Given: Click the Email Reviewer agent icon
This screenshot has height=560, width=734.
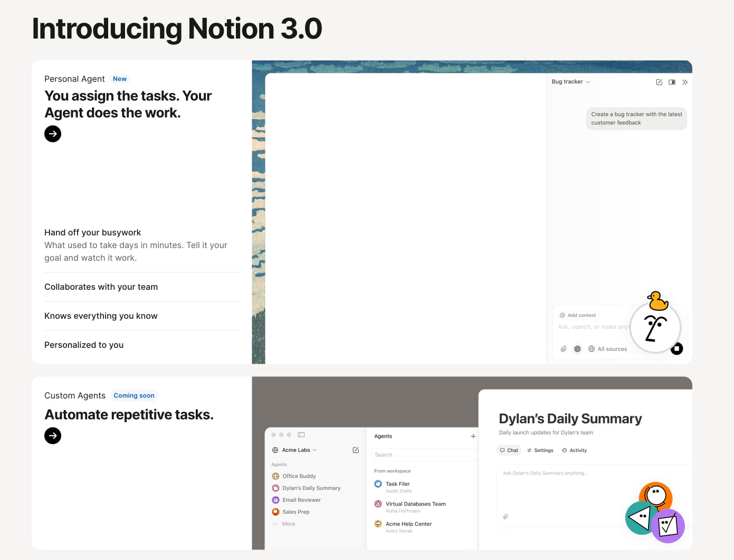Looking at the screenshot, I should 275,500.
